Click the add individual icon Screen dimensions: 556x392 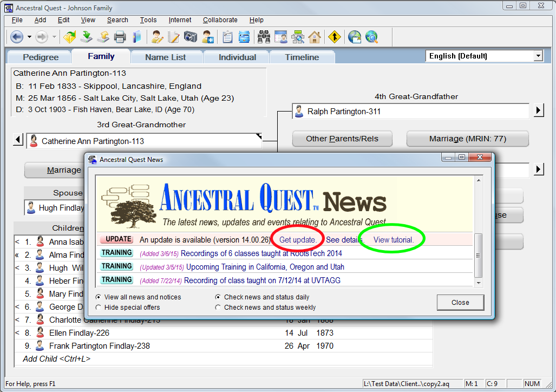[x=208, y=37]
